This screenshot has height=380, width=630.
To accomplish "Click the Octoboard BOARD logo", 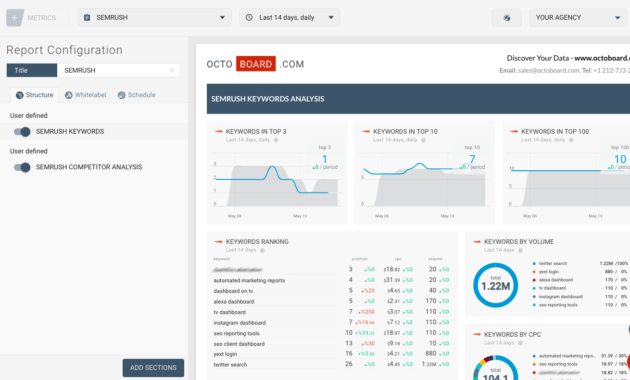I will 256,64.
